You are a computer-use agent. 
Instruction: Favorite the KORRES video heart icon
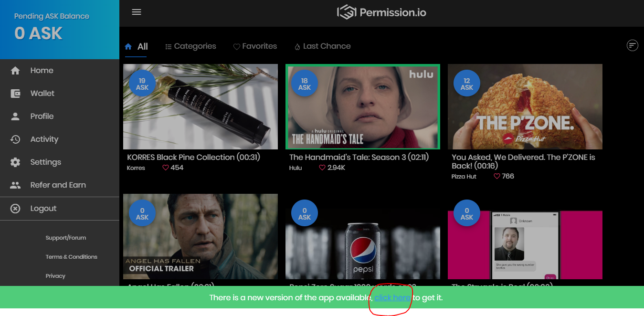[166, 168]
